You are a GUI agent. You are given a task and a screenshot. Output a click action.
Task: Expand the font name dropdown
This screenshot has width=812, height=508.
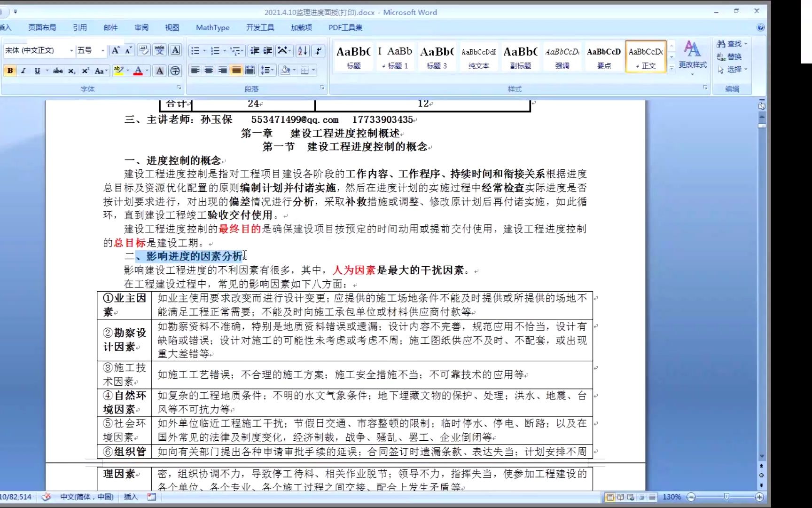71,50
